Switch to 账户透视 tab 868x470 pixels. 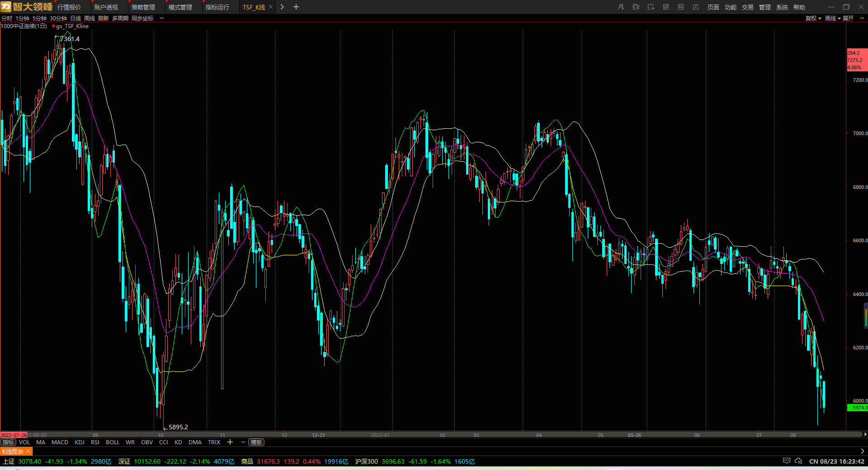(x=106, y=7)
